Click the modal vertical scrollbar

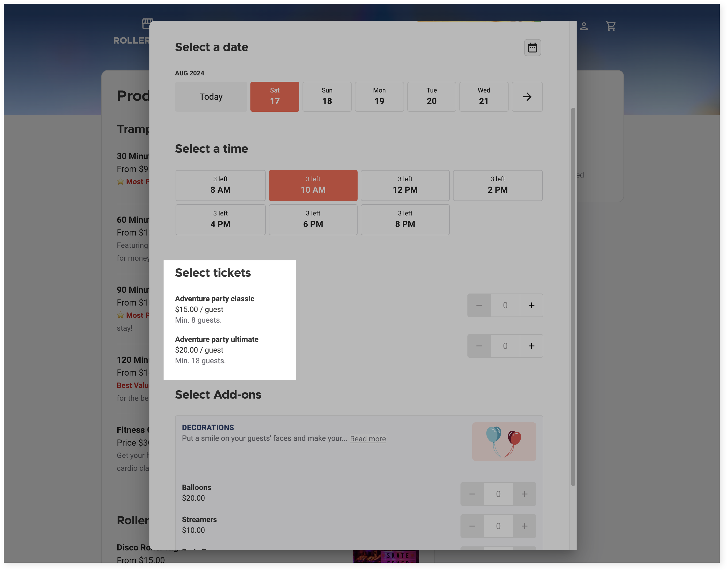(572, 296)
